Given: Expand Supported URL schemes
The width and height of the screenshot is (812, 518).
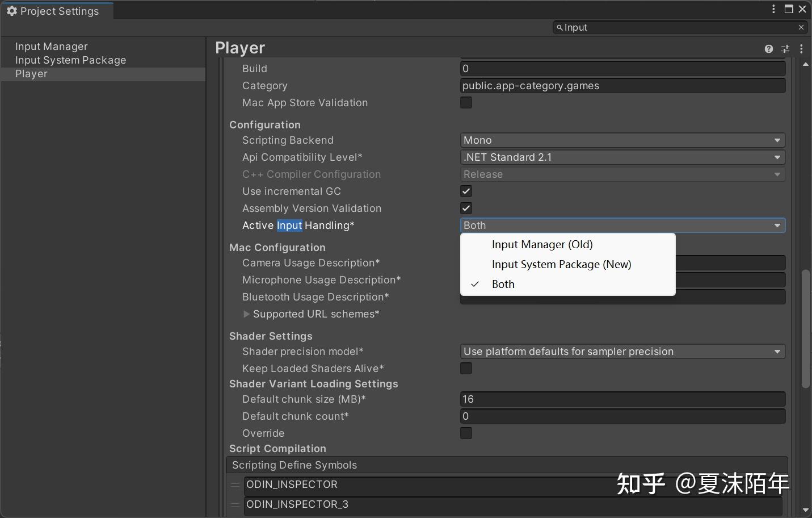Looking at the screenshot, I should [247, 314].
